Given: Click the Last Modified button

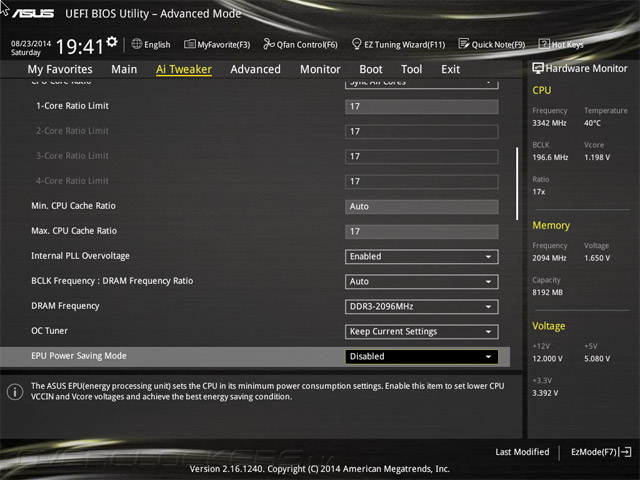Looking at the screenshot, I should pyautogui.click(x=522, y=452).
